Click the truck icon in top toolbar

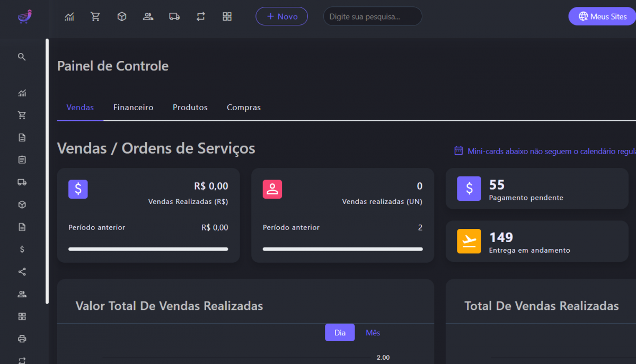[174, 16]
